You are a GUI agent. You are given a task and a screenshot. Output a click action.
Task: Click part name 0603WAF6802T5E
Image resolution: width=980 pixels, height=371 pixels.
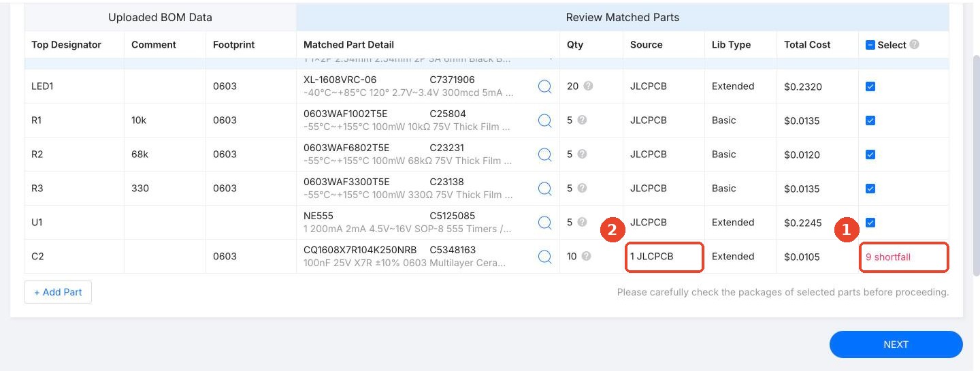click(x=346, y=148)
